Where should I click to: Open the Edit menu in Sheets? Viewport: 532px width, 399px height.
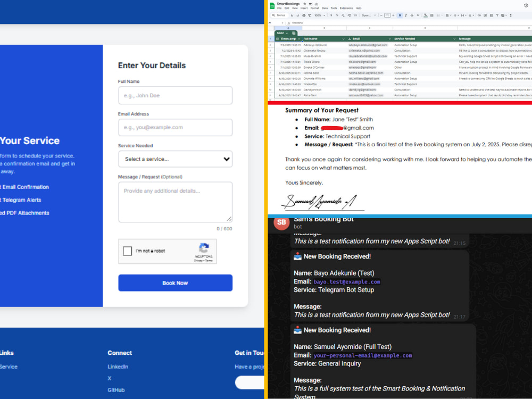(287, 8)
